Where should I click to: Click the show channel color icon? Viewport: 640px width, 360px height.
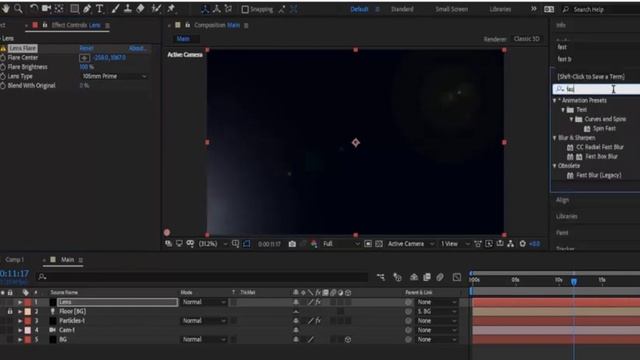point(313,244)
